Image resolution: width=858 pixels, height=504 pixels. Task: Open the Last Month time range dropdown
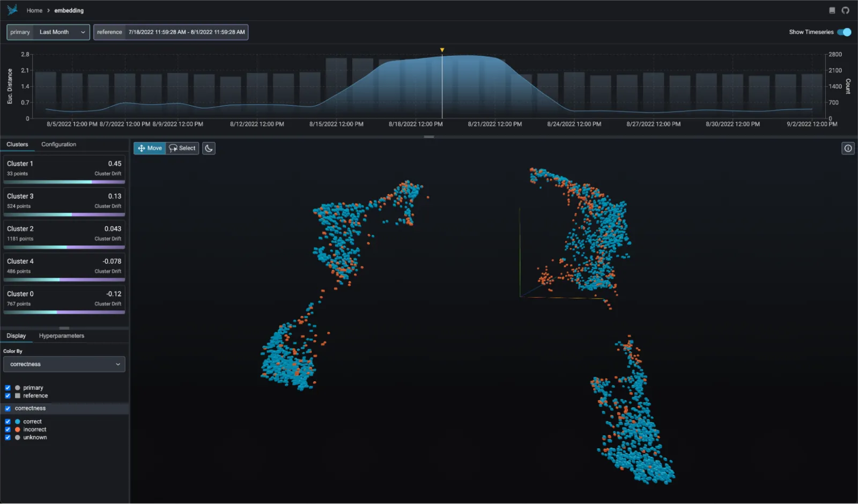point(60,32)
